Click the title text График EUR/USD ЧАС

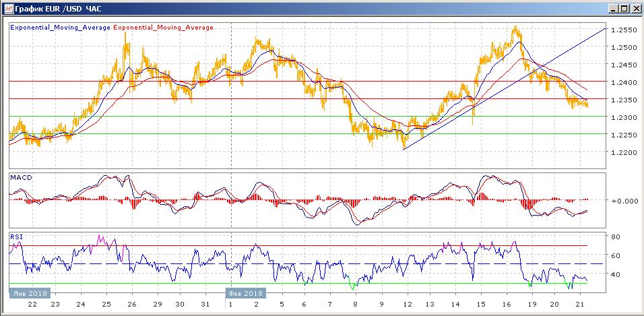[x=57, y=9]
